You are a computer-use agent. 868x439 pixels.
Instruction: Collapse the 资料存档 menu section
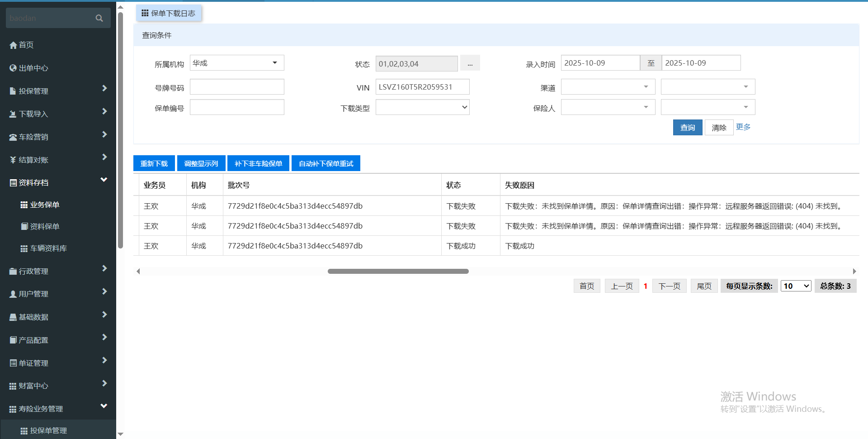(x=104, y=180)
